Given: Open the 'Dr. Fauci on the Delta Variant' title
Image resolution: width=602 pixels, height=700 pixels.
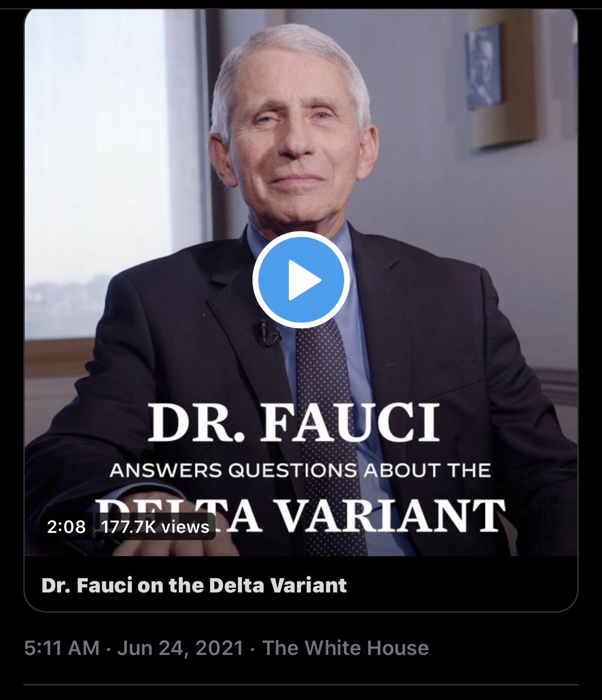Looking at the screenshot, I should [194, 585].
